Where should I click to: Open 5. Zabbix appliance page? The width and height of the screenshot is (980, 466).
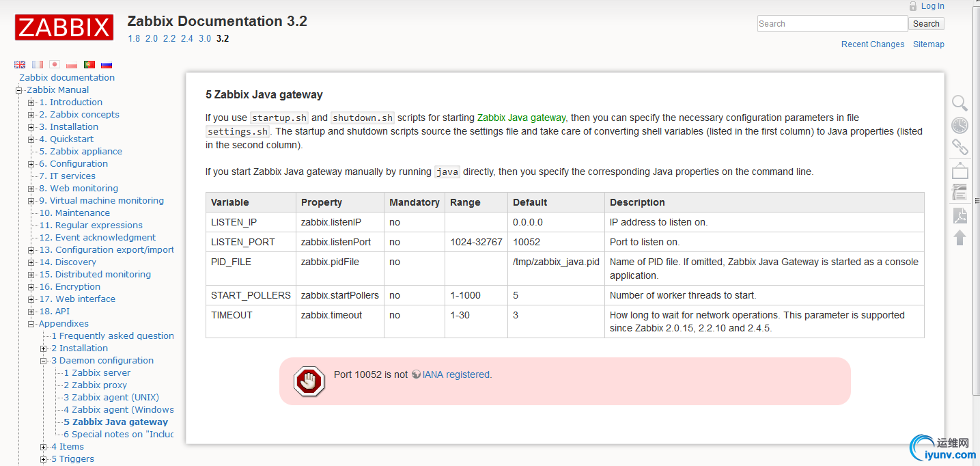click(x=81, y=152)
